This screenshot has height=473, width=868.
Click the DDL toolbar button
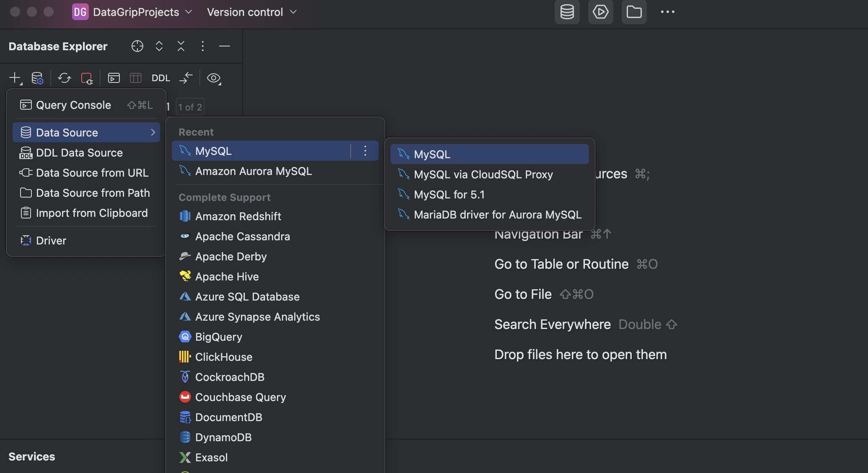(160, 78)
